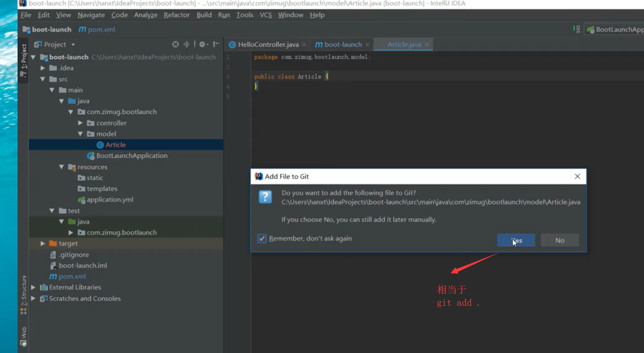Collapse the resources folder

coord(61,167)
